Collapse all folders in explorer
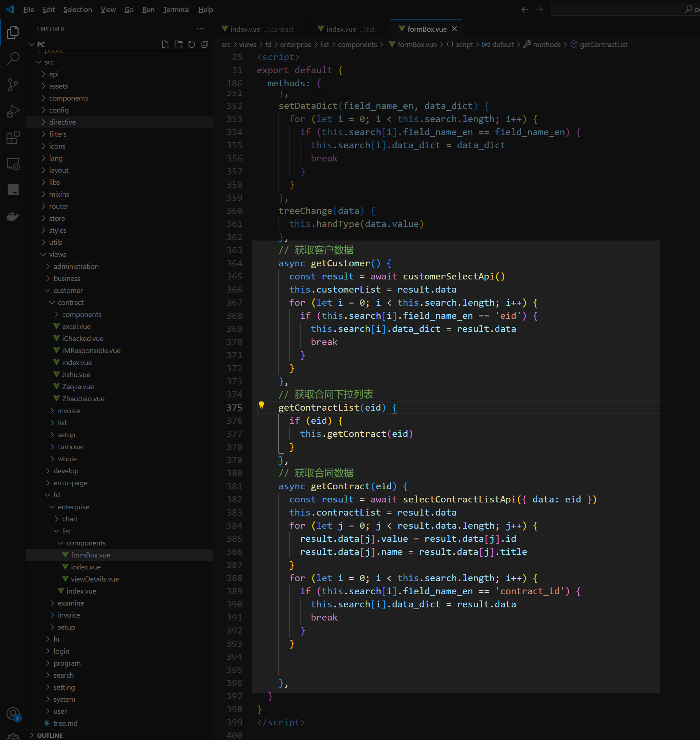Screen dimensions: 700x740 point(205,44)
